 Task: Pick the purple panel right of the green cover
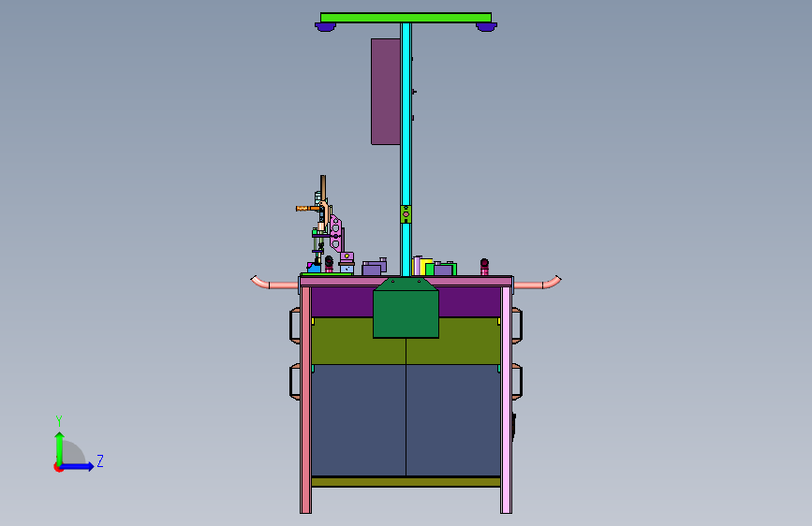click(x=470, y=302)
